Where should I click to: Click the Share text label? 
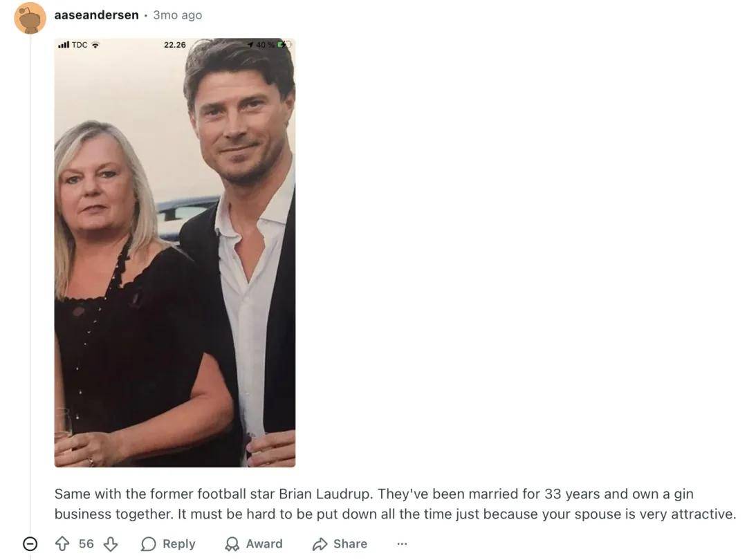tap(350, 544)
